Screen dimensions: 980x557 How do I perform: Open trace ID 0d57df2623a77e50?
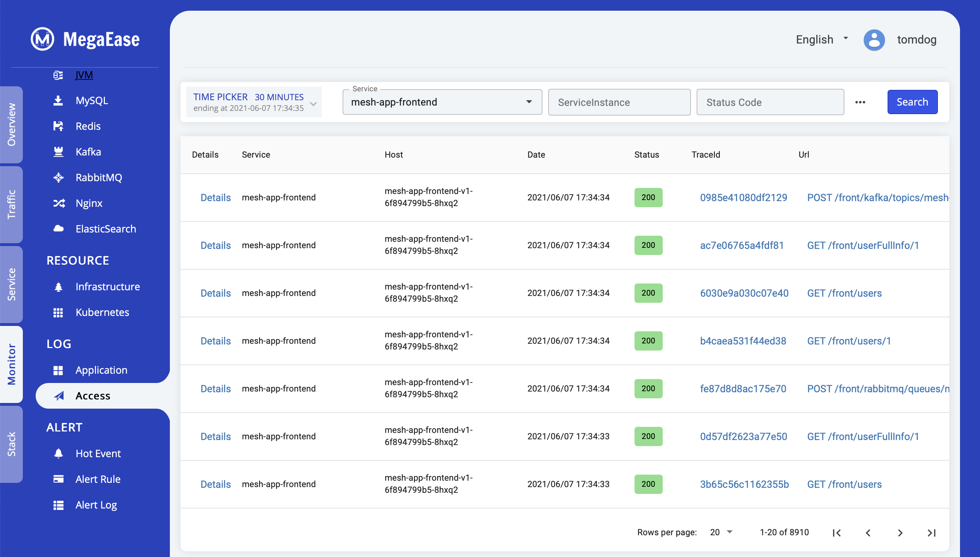[x=743, y=436]
